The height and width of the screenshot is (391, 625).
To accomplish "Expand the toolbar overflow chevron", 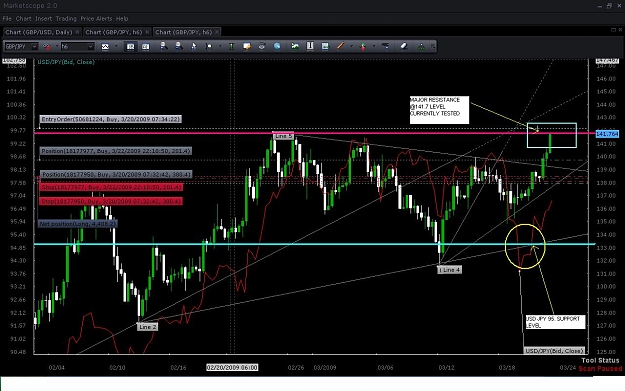I will pos(433,47).
